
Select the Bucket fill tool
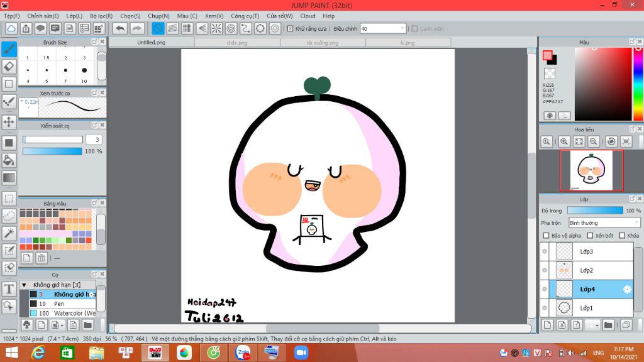tap(9, 160)
